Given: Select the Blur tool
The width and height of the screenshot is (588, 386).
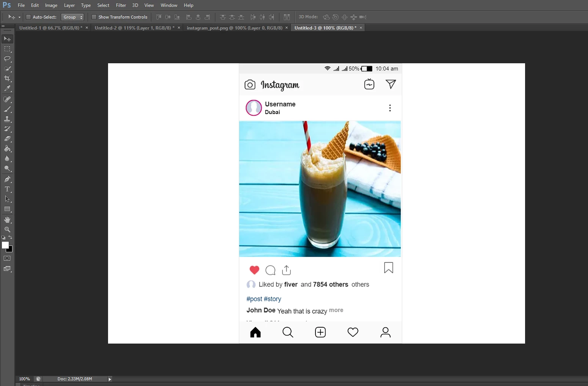Looking at the screenshot, I should pos(7,158).
